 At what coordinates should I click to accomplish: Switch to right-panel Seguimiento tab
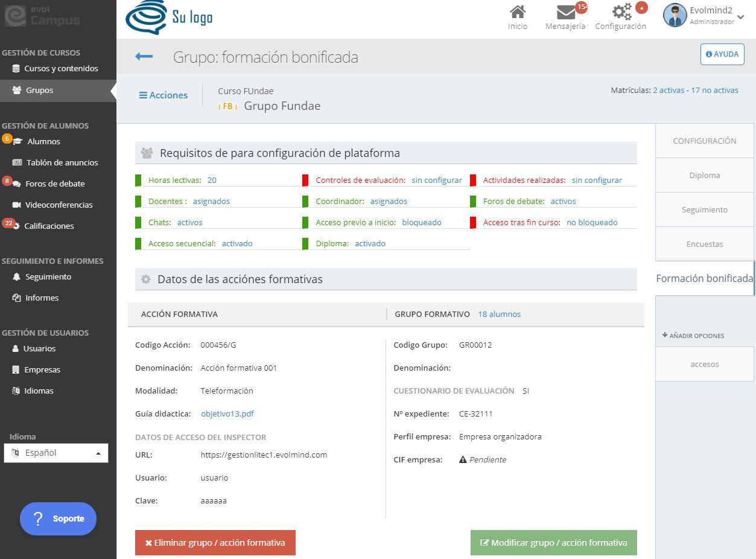tap(705, 209)
